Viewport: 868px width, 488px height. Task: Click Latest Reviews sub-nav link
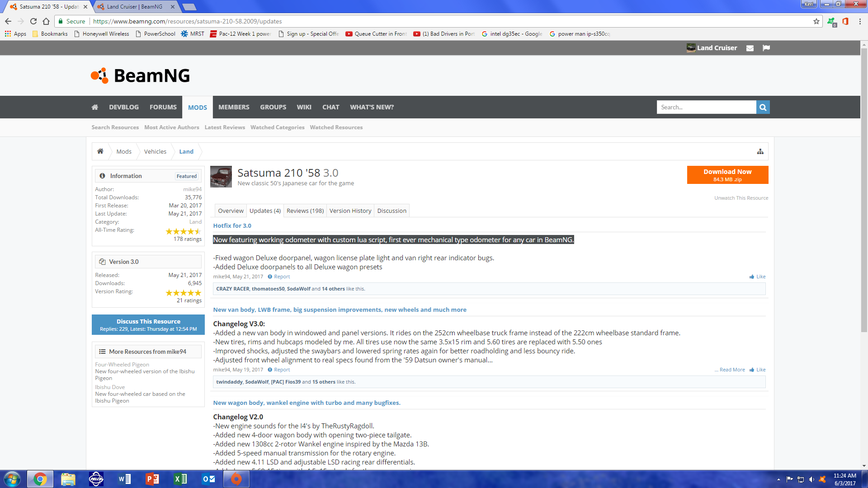click(225, 127)
